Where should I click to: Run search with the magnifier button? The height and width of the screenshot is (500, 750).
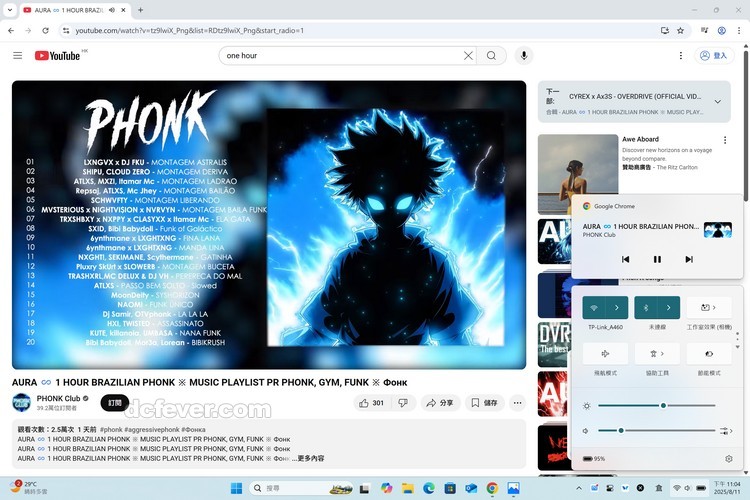coord(491,56)
